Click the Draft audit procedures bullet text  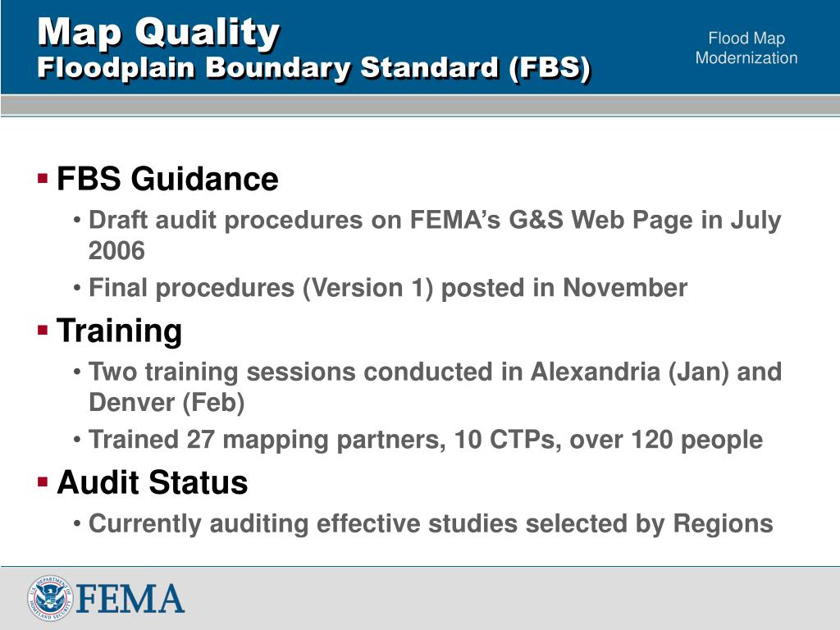pos(435,235)
